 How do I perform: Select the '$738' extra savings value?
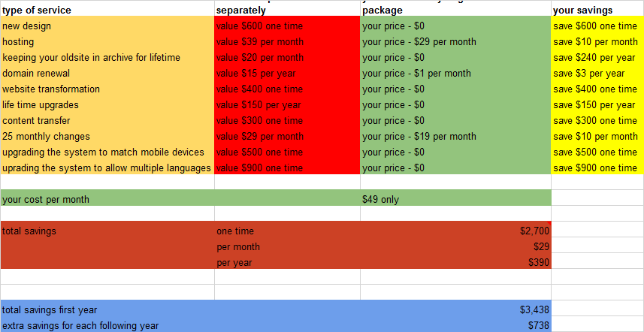tap(455, 325)
